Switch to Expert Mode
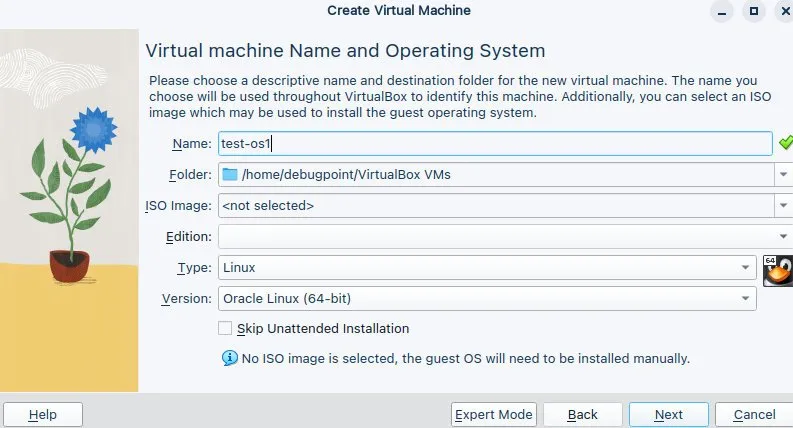Viewport: 793px width, 428px height. click(x=494, y=415)
